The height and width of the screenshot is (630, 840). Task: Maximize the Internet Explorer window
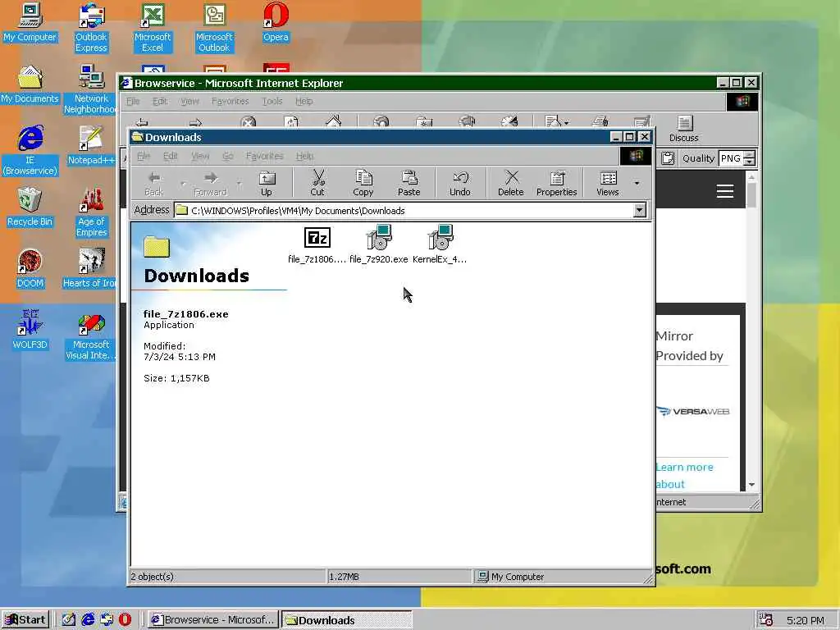point(736,83)
